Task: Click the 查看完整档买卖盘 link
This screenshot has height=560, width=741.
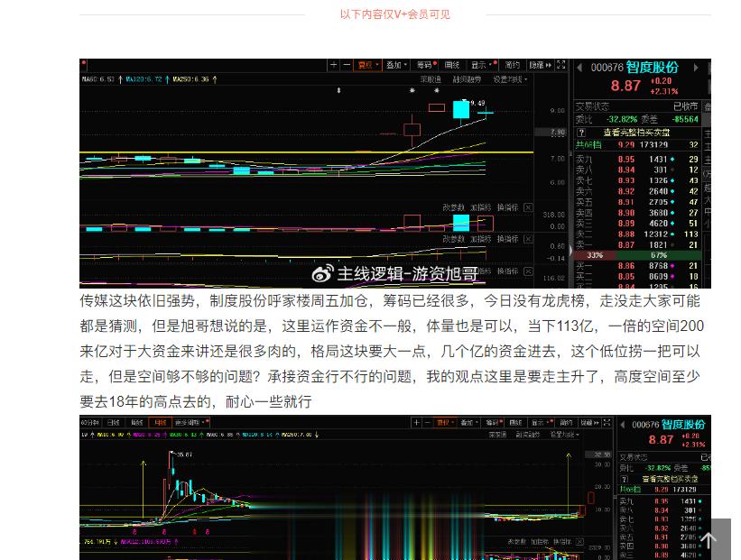Action: [637, 132]
